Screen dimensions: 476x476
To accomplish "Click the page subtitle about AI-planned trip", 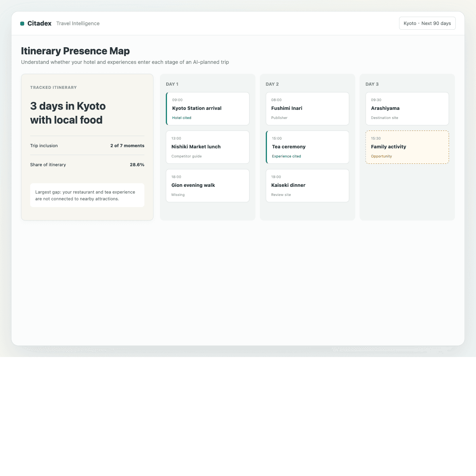I will (125, 62).
